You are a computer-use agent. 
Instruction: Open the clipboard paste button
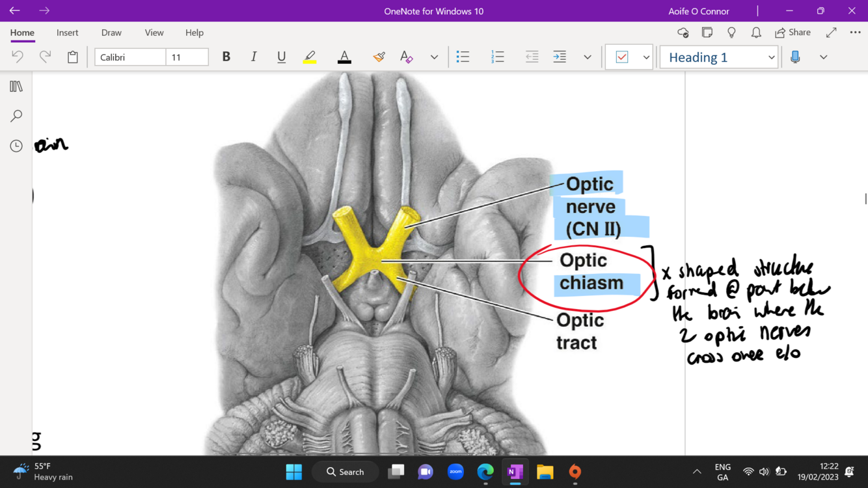(x=73, y=57)
